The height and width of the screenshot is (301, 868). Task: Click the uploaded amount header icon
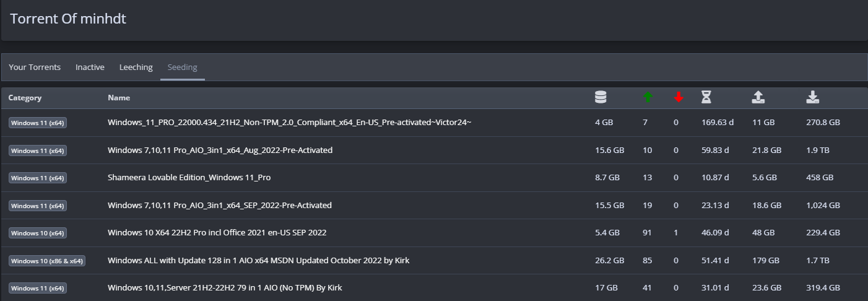click(758, 97)
